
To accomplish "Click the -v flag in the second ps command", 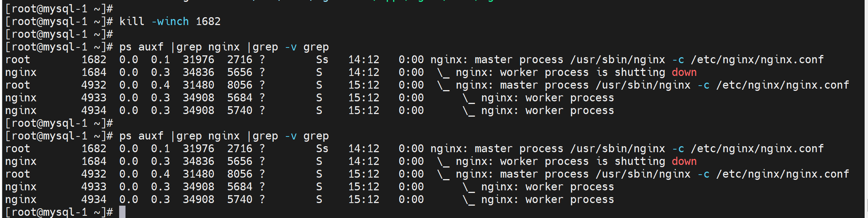I will (x=291, y=136).
